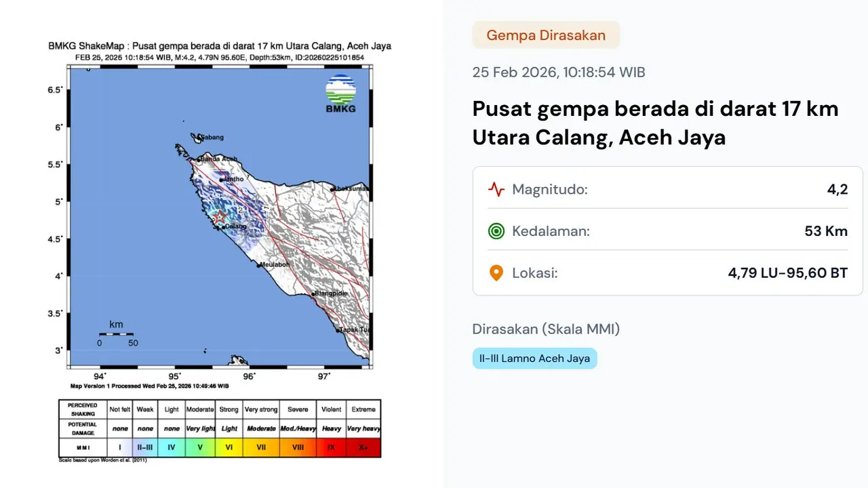
Task: Click the MMI V green legend cell
Action: (x=200, y=447)
